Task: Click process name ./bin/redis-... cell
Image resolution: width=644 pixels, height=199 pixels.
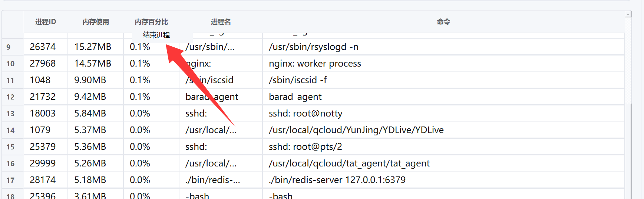Action: pyautogui.click(x=221, y=180)
